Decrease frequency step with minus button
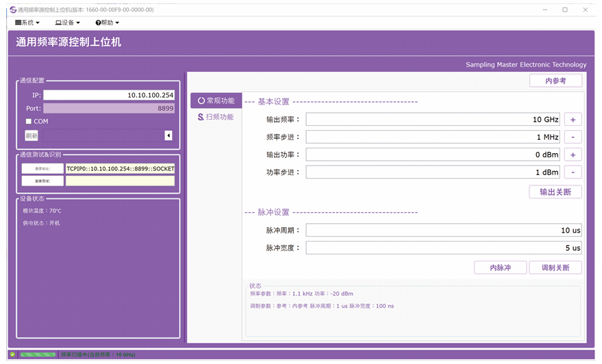The width and height of the screenshot is (602, 364). (x=573, y=137)
